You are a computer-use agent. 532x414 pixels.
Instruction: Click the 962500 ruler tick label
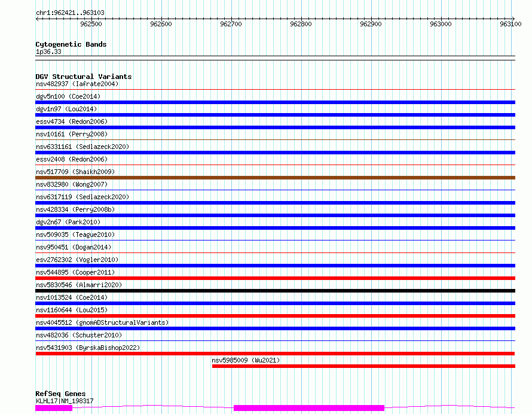click(91, 24)
